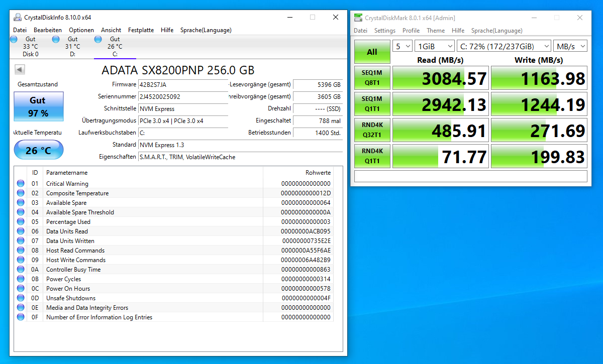Click status orb for Host Write Commands
Viewport: 603px width, 364px height.
tap(21, 260)
